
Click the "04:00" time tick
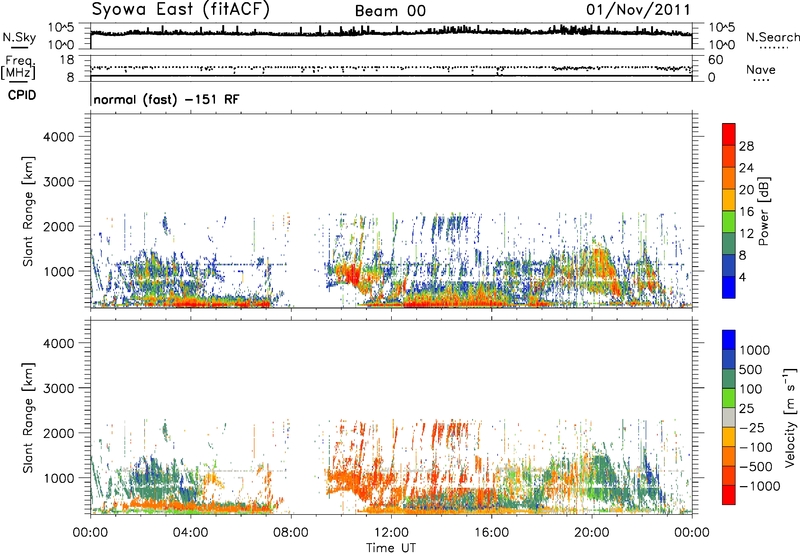tap(190, 533)
